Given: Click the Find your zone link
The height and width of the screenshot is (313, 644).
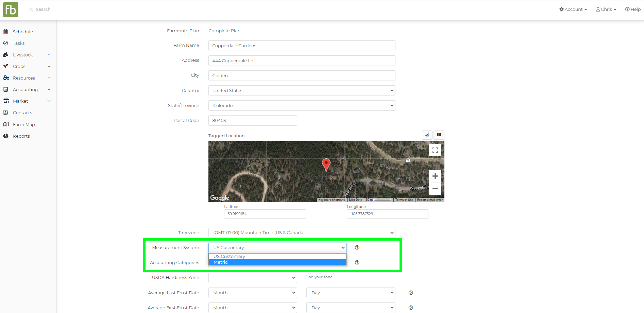Looking at the screenshot, I should (319, 277).
